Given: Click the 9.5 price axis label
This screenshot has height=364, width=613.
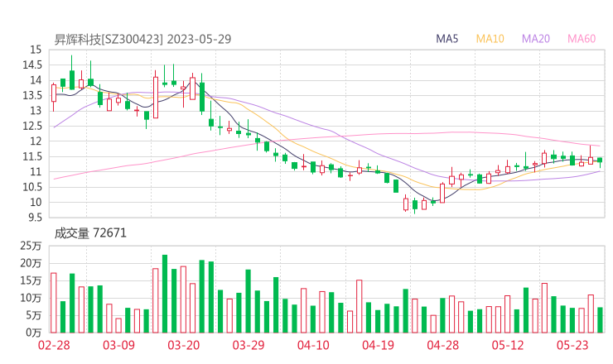Looking at the screenshot, I should [35, 217].
